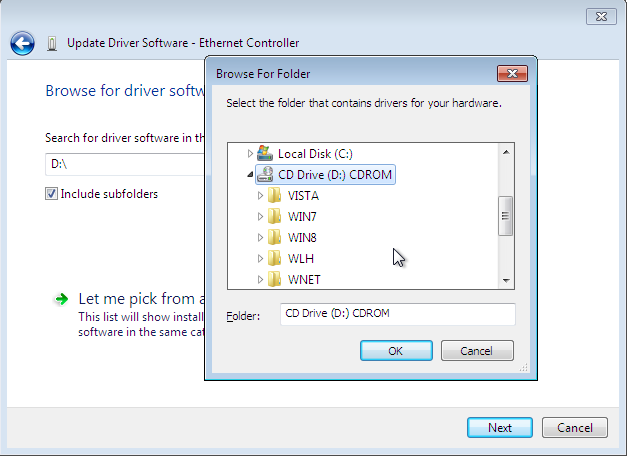Image resolution: width=628 pixels, height=457 pixels.
Task: Click the Local Disk (C:) drive icon
Action: [x=265, y=153]
